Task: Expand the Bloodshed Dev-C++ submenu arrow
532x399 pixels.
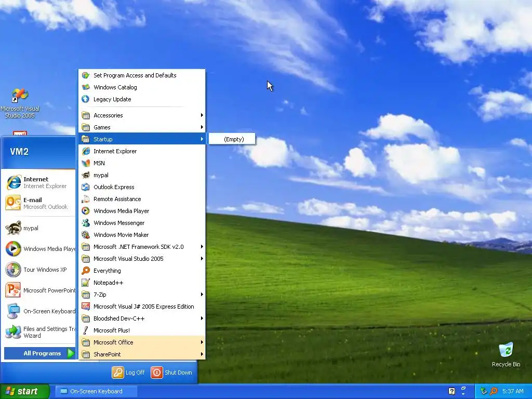Action: click(202, 318)
